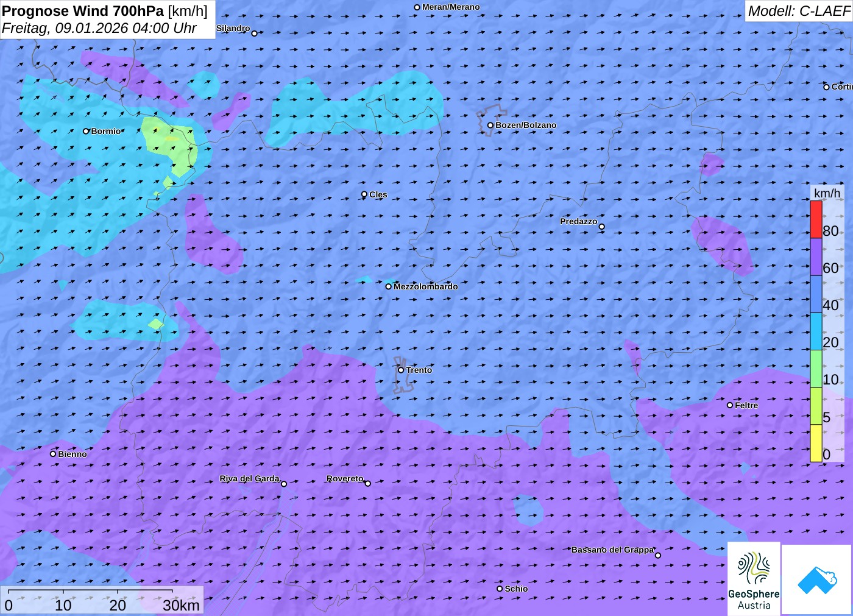Click the green 10 km/h legend color

point(816,369)
